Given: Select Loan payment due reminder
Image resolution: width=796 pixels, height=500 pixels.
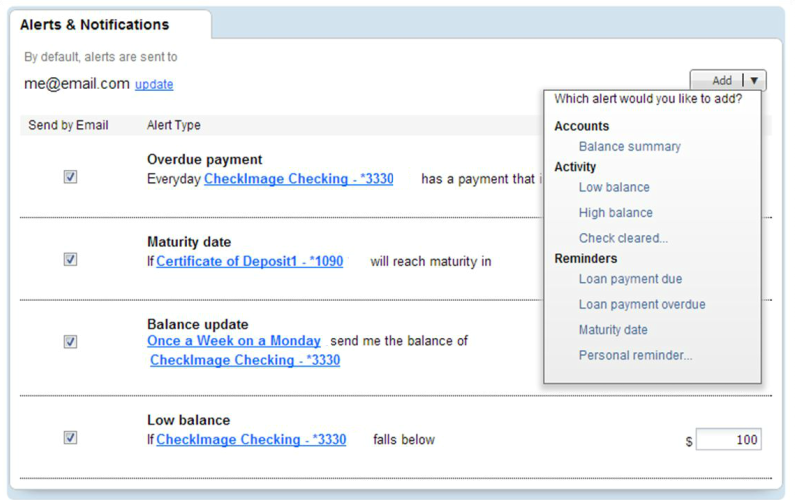Looking at the screenshot, I should click(630, 280).
